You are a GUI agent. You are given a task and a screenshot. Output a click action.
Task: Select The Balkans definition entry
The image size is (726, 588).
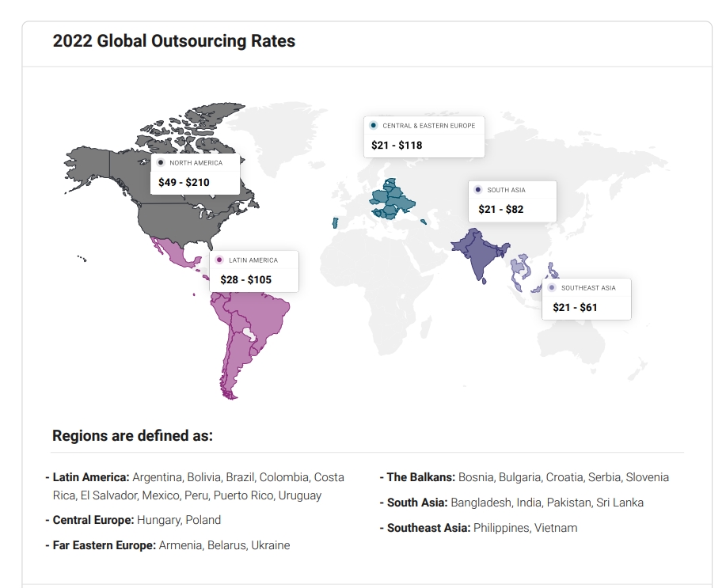tap(527, 477)
